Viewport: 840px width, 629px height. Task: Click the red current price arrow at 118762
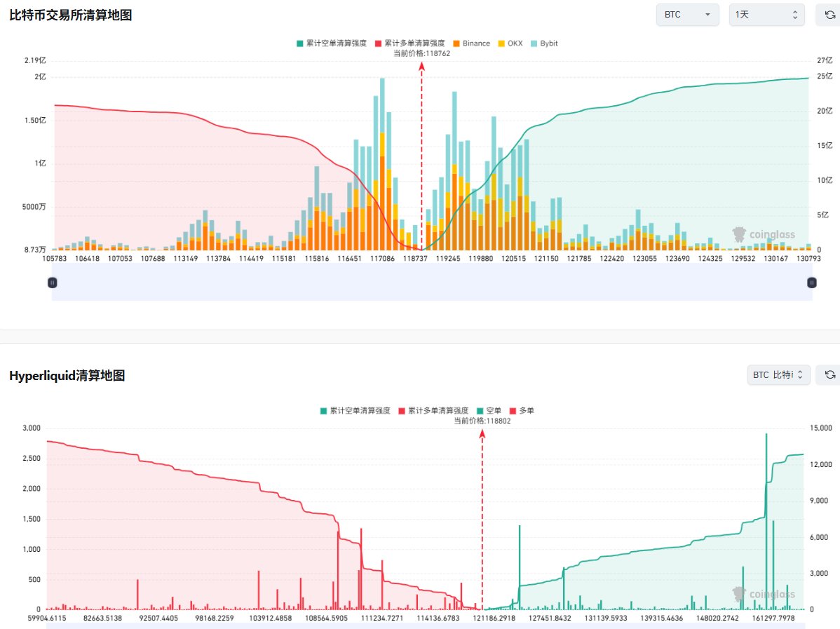pos(421,67)
